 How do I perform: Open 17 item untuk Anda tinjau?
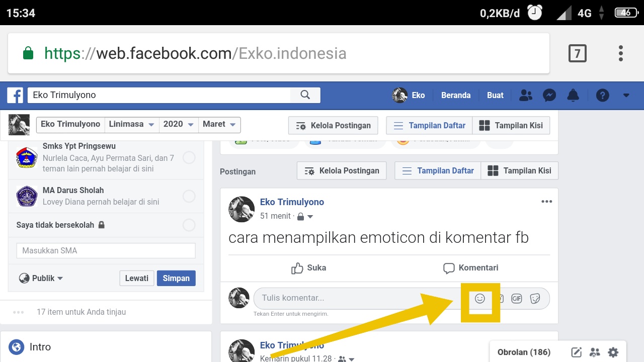click(81, 312)
